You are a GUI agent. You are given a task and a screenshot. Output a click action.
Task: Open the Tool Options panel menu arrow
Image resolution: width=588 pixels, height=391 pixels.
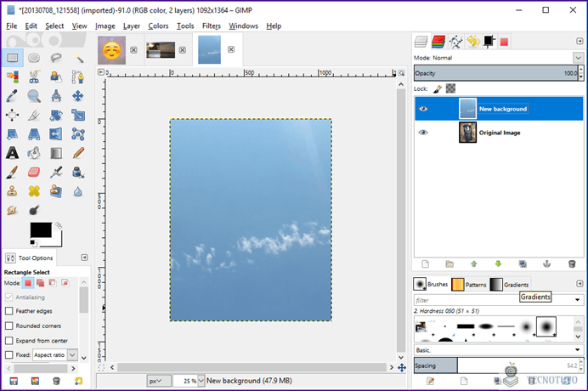(84, 258)
